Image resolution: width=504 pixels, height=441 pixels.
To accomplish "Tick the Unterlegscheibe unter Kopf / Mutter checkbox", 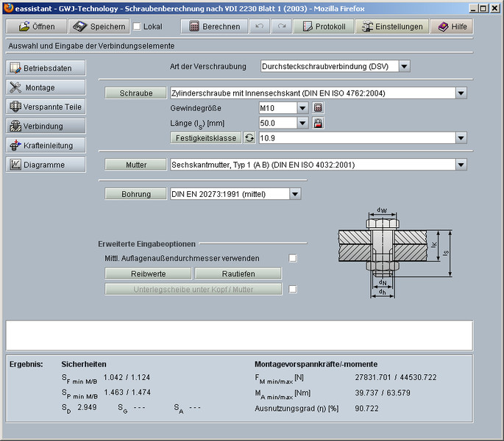I will tap(293, 289).
